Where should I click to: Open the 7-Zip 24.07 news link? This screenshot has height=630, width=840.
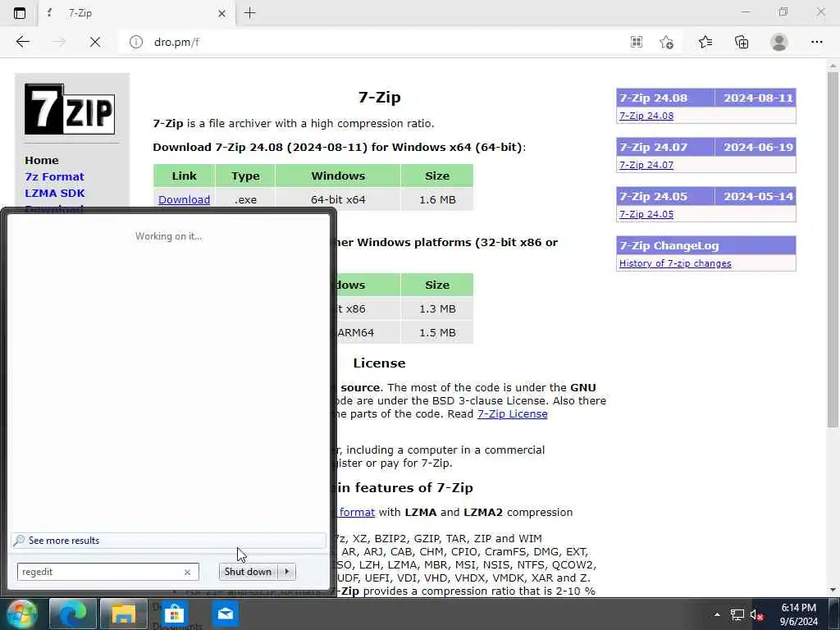click(646, 165)
